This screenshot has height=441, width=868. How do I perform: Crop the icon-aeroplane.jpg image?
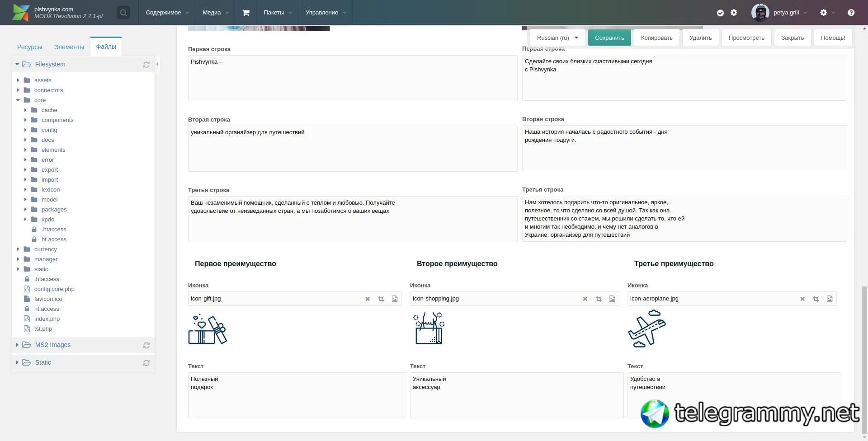[x=816, y=299]
